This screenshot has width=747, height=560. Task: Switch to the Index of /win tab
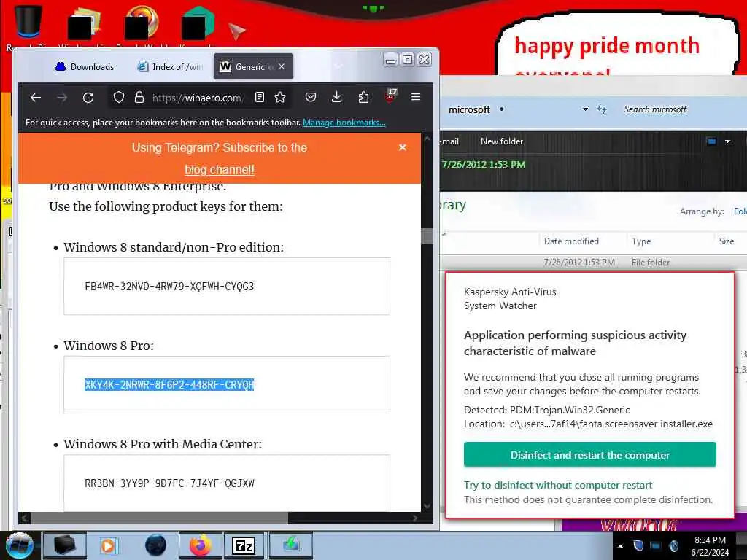click(170, 66)
